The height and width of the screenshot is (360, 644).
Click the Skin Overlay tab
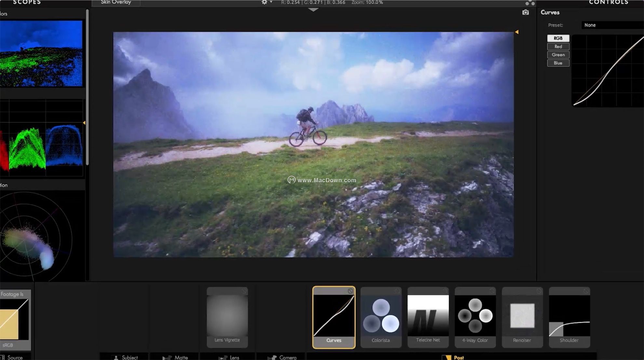pos(116,3)
